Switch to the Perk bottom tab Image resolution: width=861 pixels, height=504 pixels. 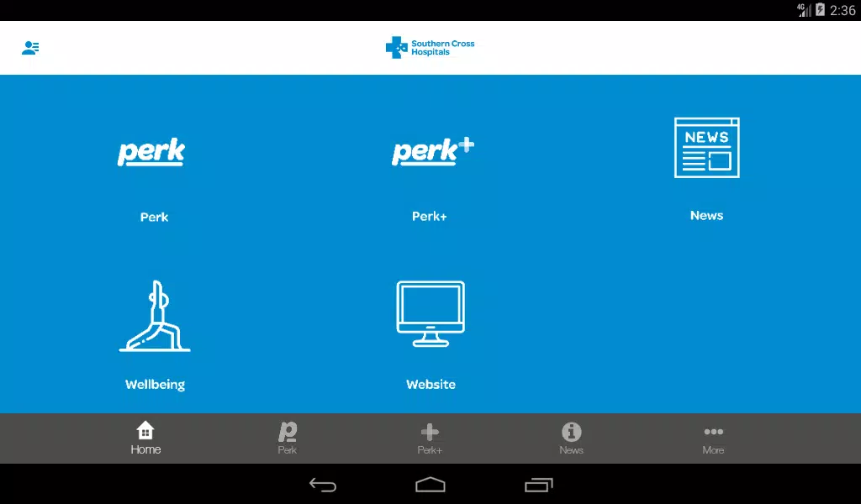coord(288,438)
